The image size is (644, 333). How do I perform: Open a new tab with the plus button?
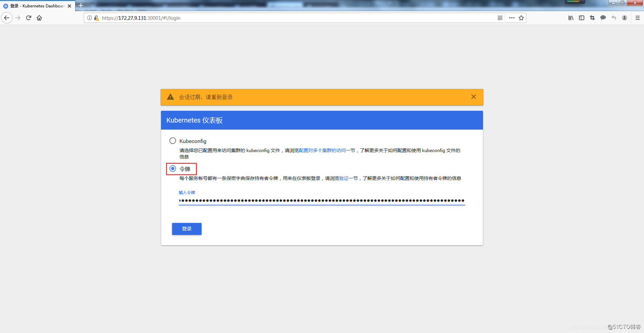click(x=81, y=5)
